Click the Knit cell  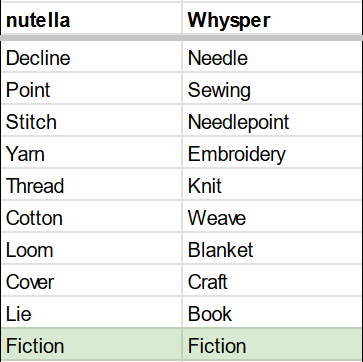[x=273, y=184]
